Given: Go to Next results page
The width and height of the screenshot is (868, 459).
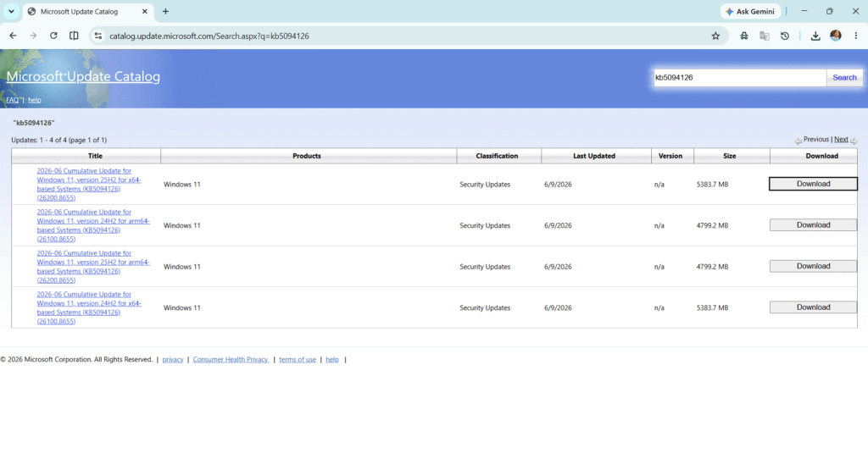Looking at the screenshot, I should 841,140.
